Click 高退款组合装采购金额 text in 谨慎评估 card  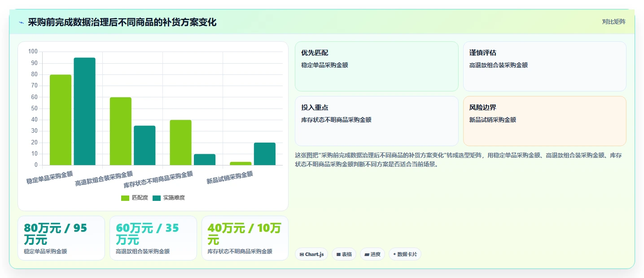(x=499, y=65)
